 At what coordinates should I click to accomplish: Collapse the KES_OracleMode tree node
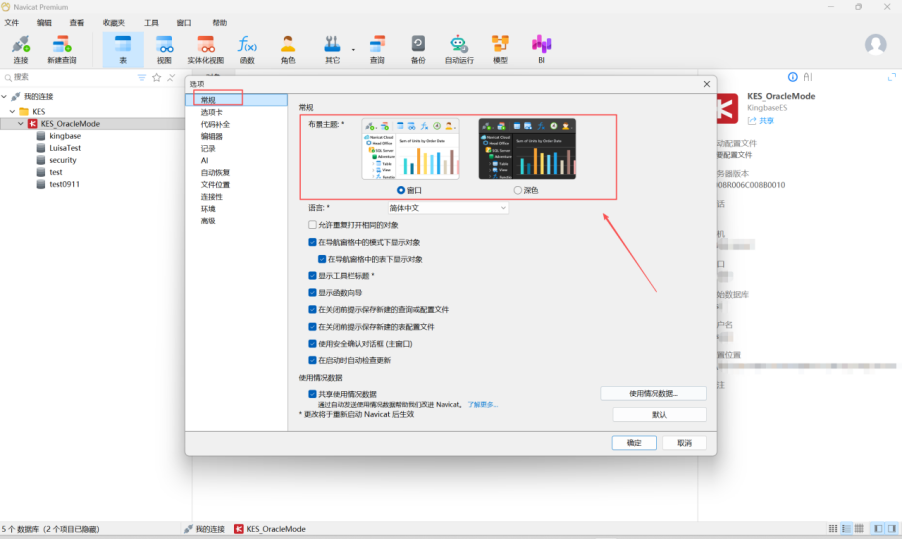(x=22, y=124)
